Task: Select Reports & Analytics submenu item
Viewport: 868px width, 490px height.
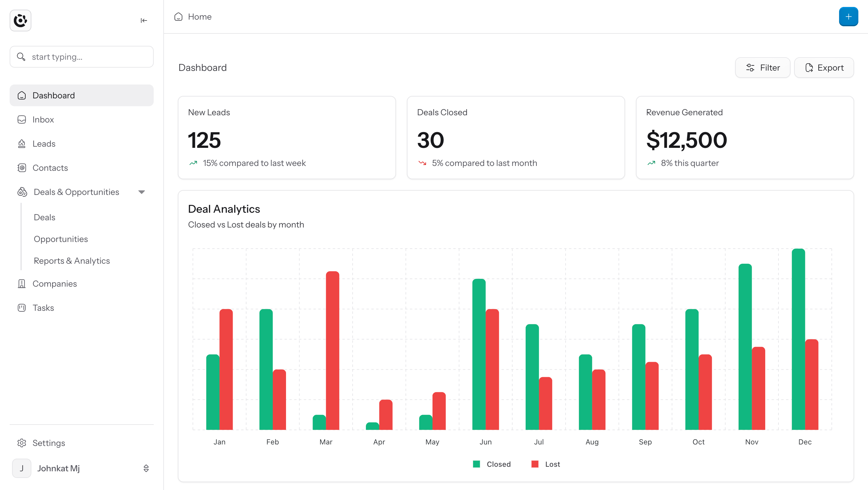Action: coord(72,261)
